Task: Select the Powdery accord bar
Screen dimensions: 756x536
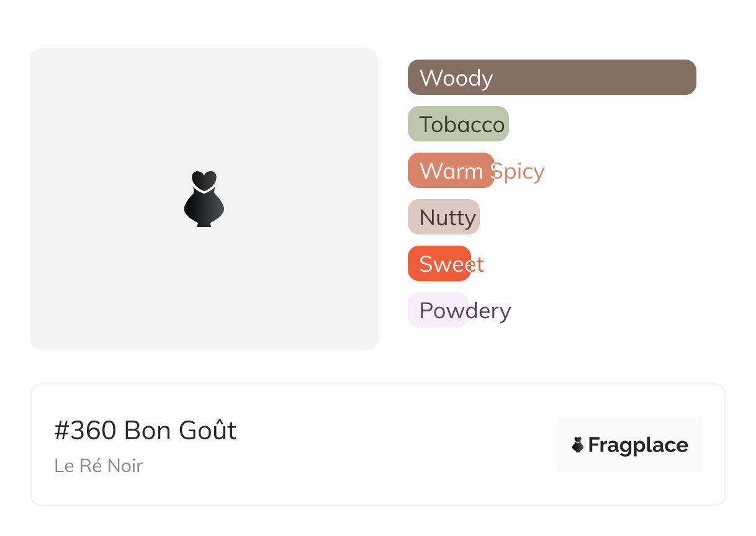Action: point(438,310)
